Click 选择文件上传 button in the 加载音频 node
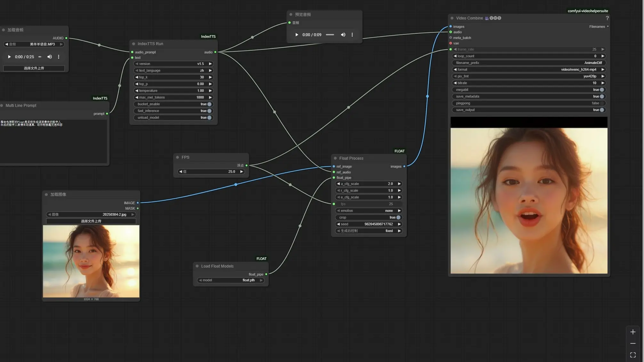The height and width of the screenshot is (362, 644). click(34, 68)
